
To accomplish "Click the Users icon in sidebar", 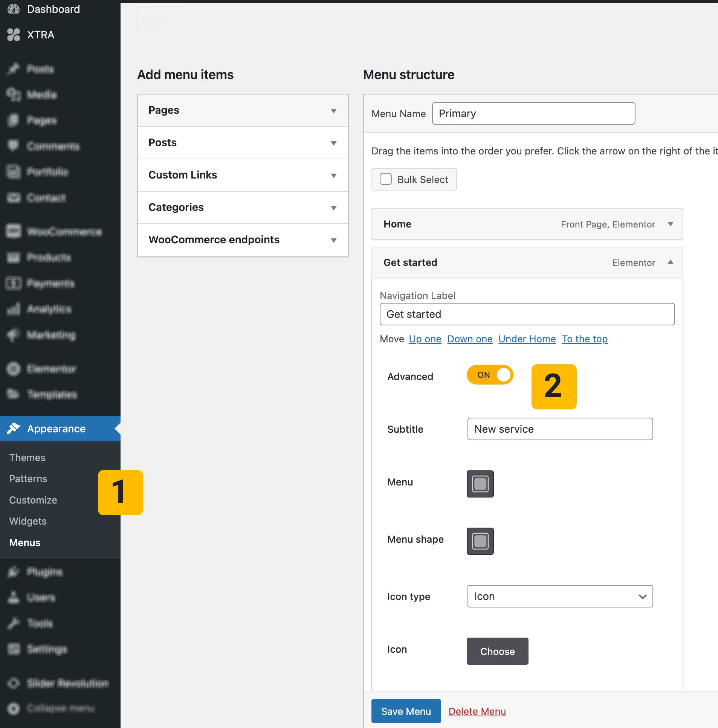I will click(x=14, y=597).
